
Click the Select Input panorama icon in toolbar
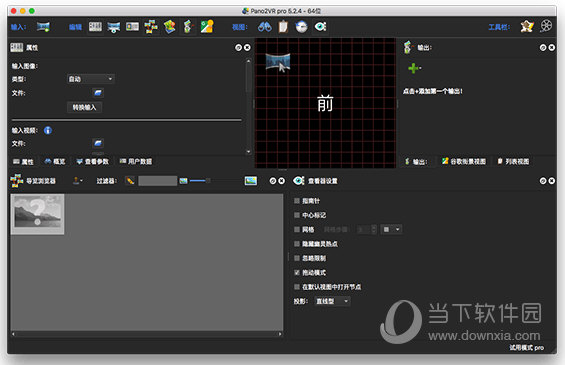pos(43,27)
